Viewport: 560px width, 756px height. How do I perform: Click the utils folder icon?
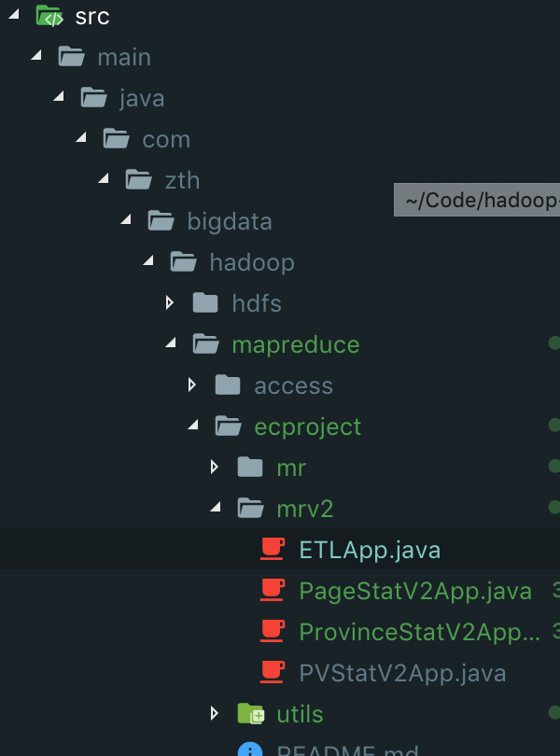(250, 714)
